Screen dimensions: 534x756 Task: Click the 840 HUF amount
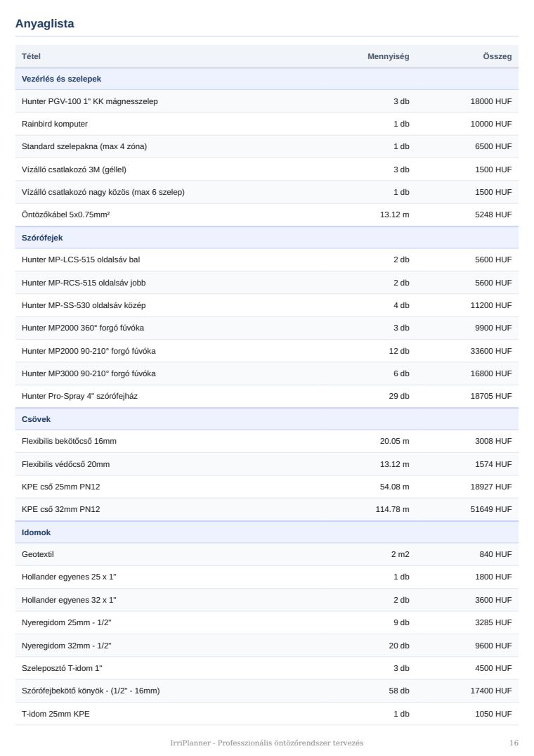click(x=495, y=554)
